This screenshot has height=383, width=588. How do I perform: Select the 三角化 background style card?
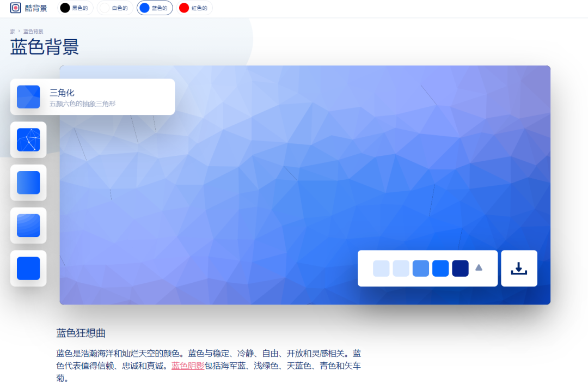pyautogui.click(x=92, y=97)
